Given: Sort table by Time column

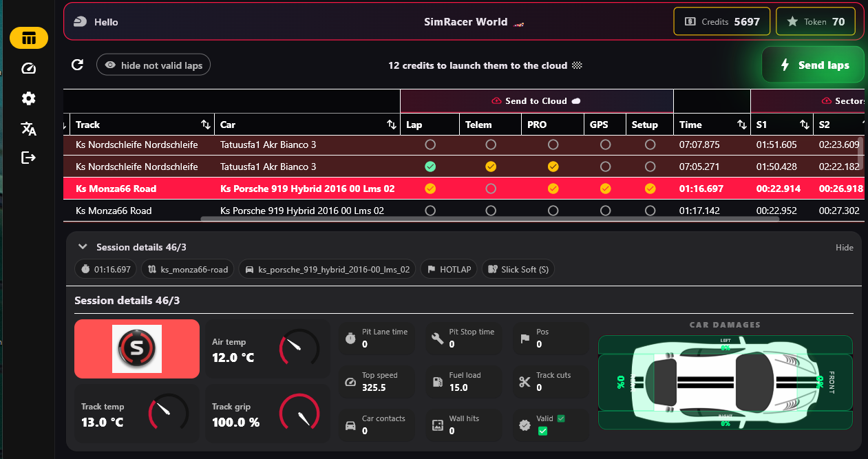Looking at the screenshot, I should [741, 125].
